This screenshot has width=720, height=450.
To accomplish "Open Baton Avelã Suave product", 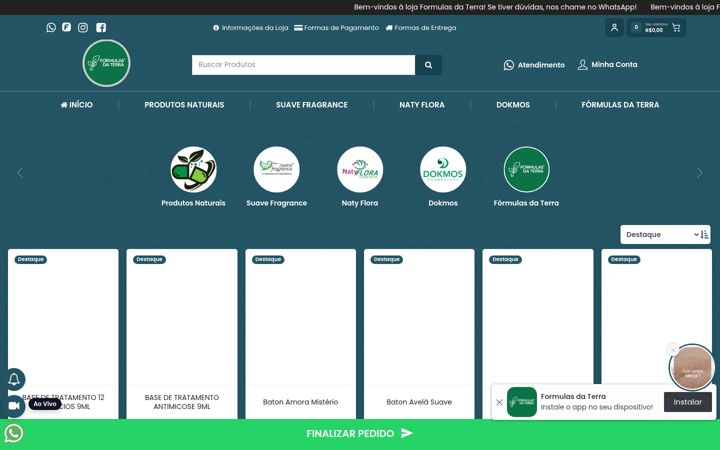I will click(x=419, y=402).
